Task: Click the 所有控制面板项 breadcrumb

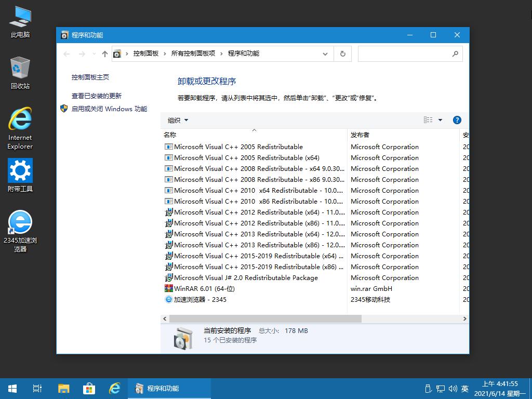Action: pos(193,54)
